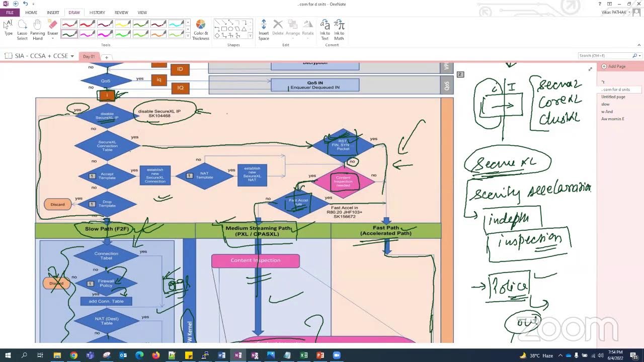This screenshot has height=362, width=644.
Task: Open the Rotate options
Action: (x=308, y=28)
